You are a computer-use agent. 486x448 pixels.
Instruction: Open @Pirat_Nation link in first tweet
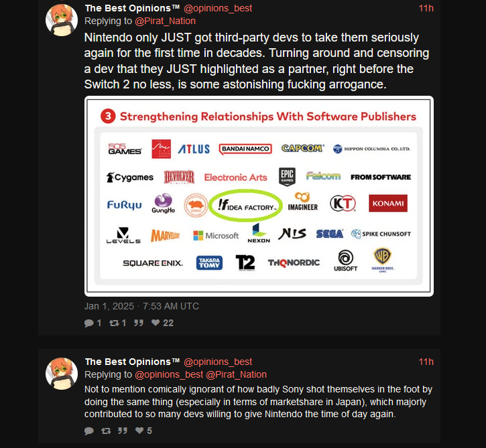click(x=165, y=21)
